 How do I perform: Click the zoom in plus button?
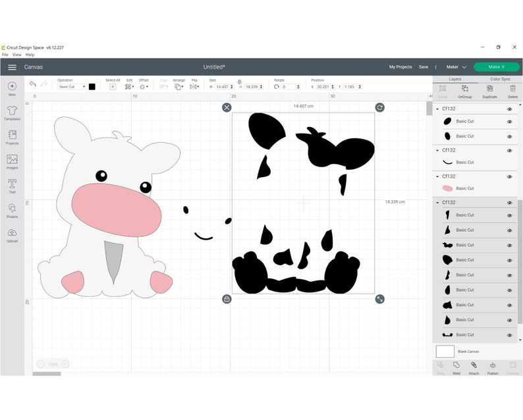point(65,364)
